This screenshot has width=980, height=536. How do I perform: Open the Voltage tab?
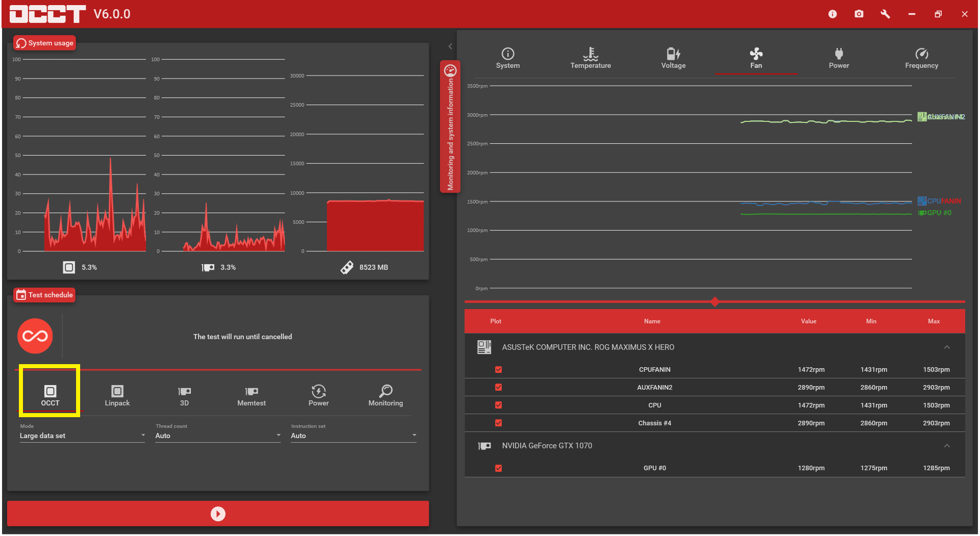(x=673, y=58)
